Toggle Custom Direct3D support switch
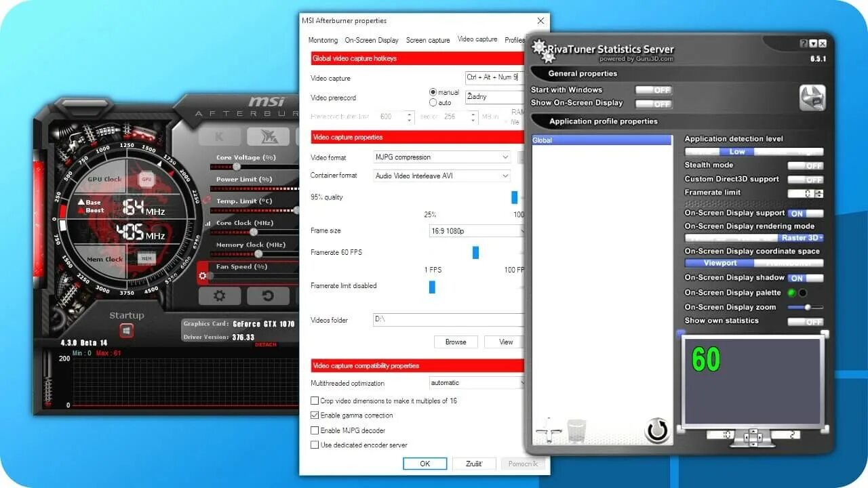The image size is (868, 488). [806, 180]
